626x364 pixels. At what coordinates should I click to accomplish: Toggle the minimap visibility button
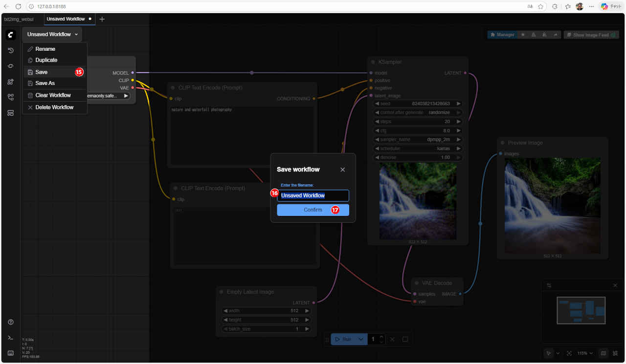click(603, 353)
